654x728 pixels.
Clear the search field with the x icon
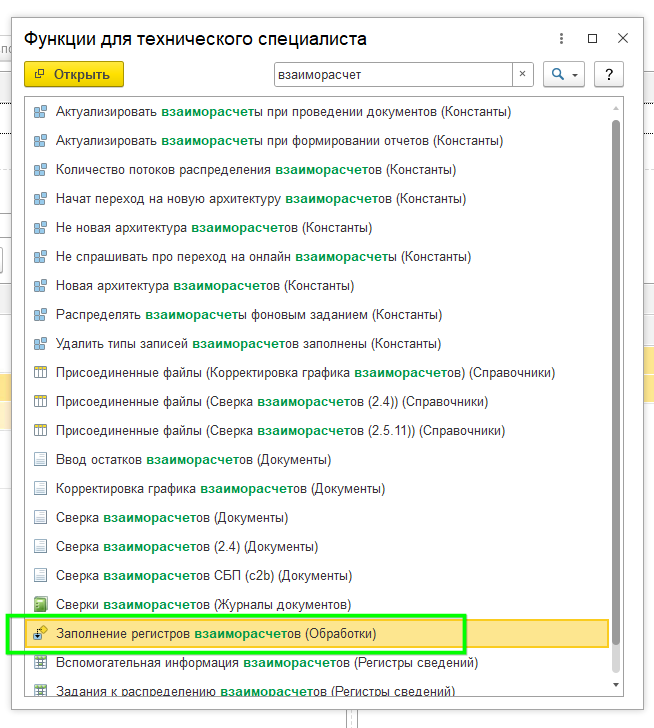coord(523,74)
